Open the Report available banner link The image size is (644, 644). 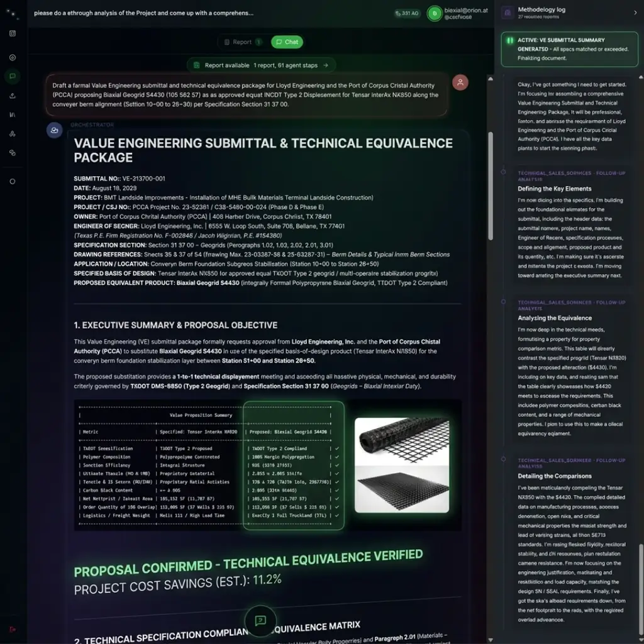[261, 65]
